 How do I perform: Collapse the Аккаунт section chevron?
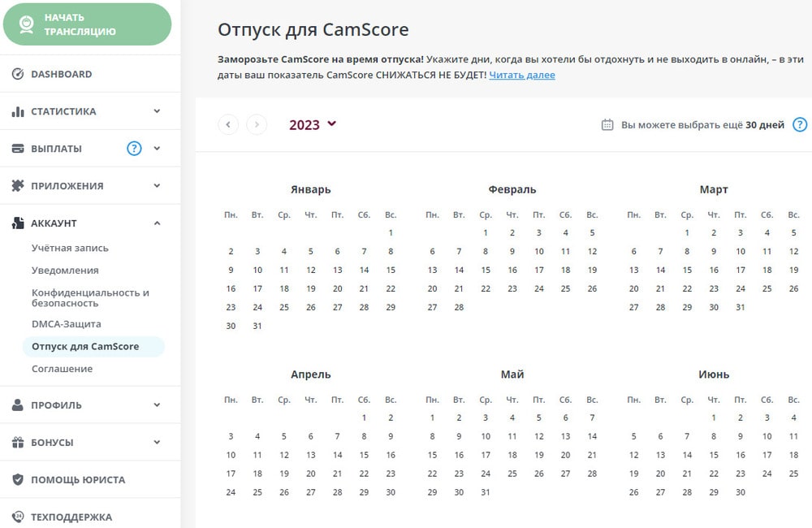pos(157,223)
